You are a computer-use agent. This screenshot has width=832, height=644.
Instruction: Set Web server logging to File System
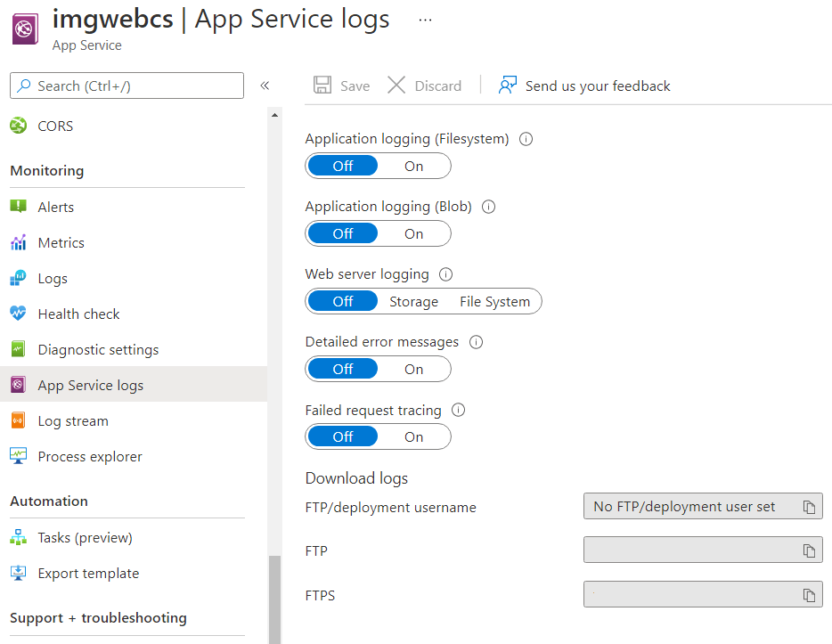pos(494,301)
